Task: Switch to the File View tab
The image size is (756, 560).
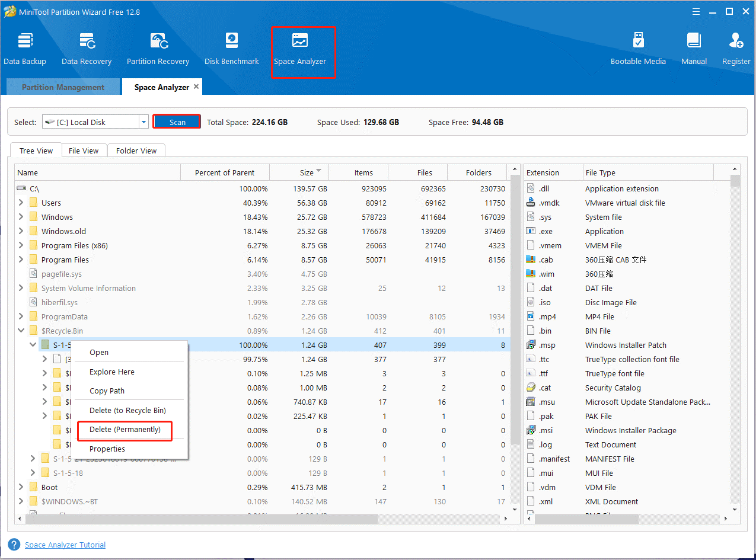Action: point(84,151)
